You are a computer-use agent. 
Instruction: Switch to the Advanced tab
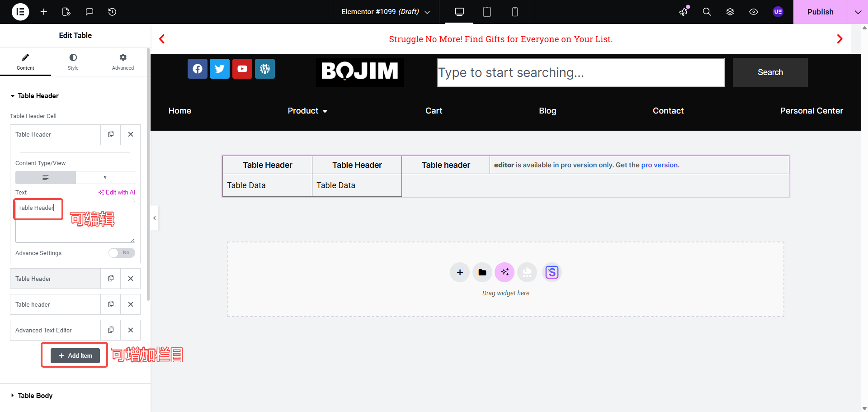(x=123, y=62)
